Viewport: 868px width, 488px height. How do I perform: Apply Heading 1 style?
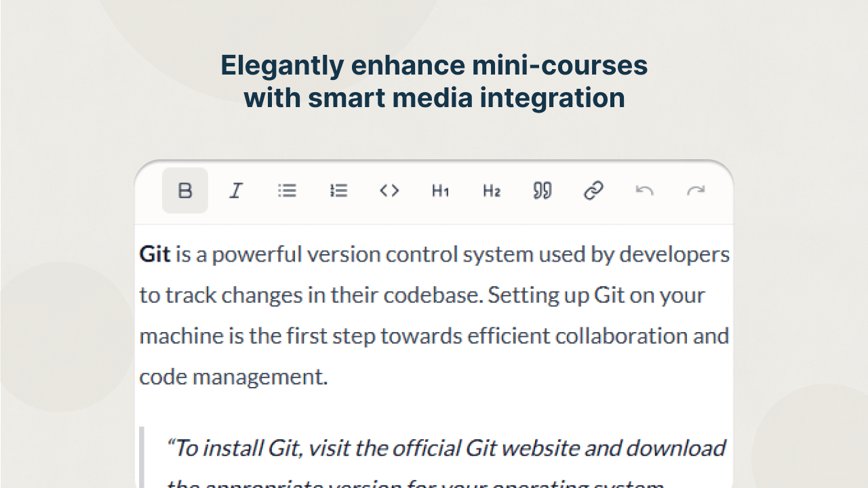(439, 190)
